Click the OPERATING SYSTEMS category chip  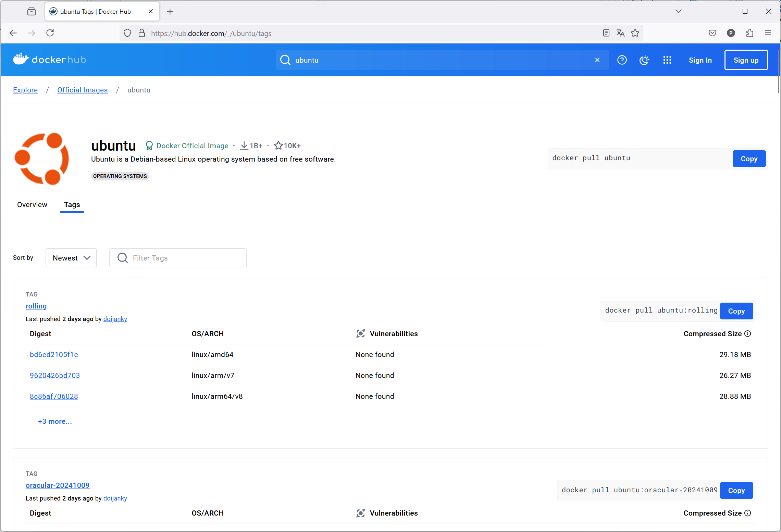pos(120,176)
